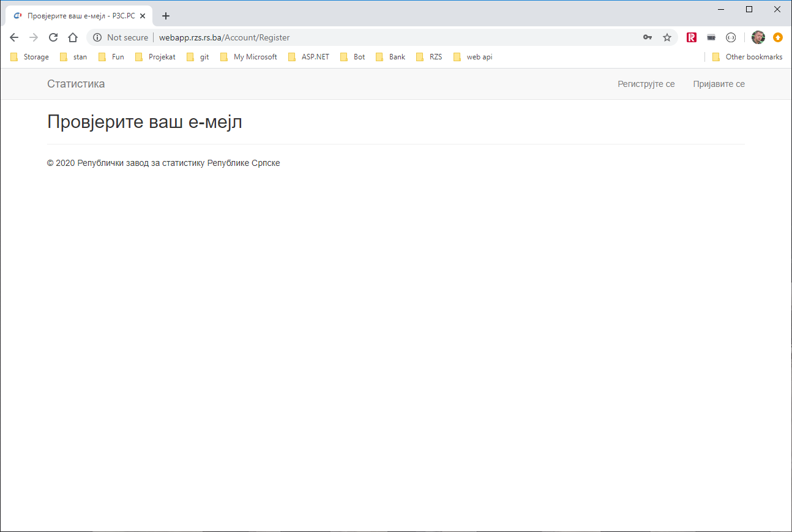
Task: Open a new browser tab
Action: [x=166, y=16]
